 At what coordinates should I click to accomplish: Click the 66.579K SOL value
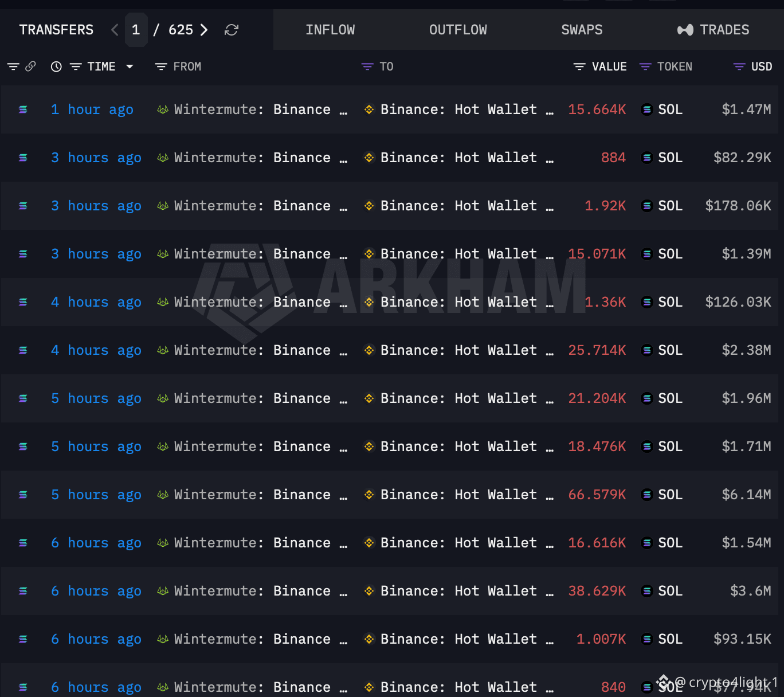(x=597, y=495)
